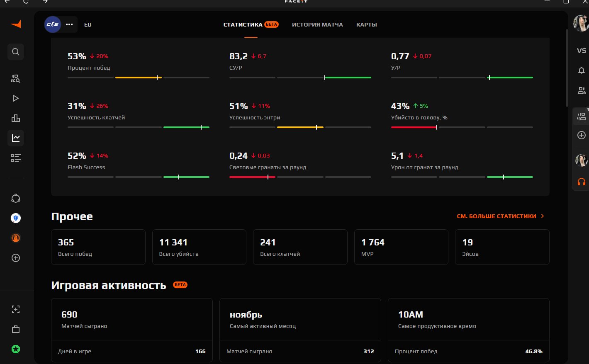Click the Убийств в голову progress bar

point(462,127)
